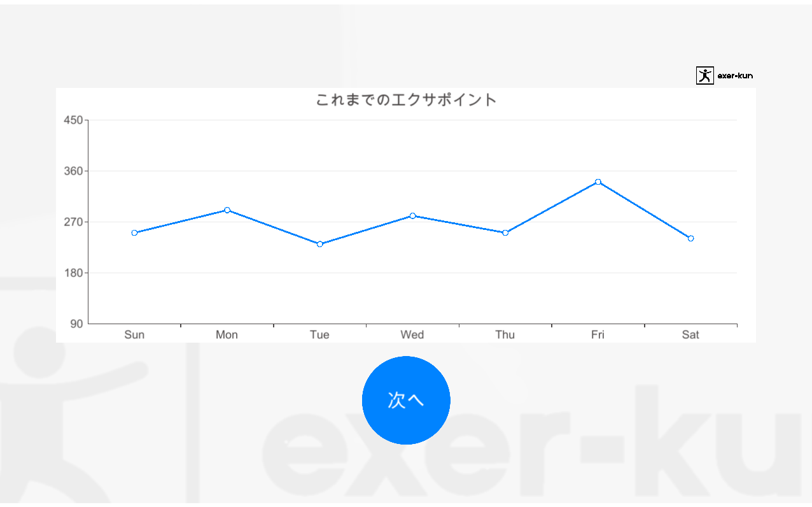Click the Sat axis label
Screen dimensions: 812x507
[690, 334]
